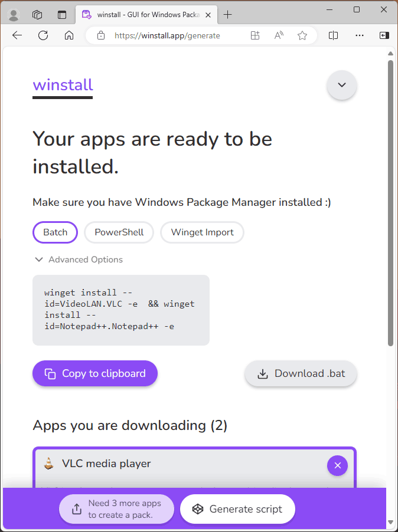Remove VLC media player from the app list
Screen dimensions: 398x532
pos(337,465)
